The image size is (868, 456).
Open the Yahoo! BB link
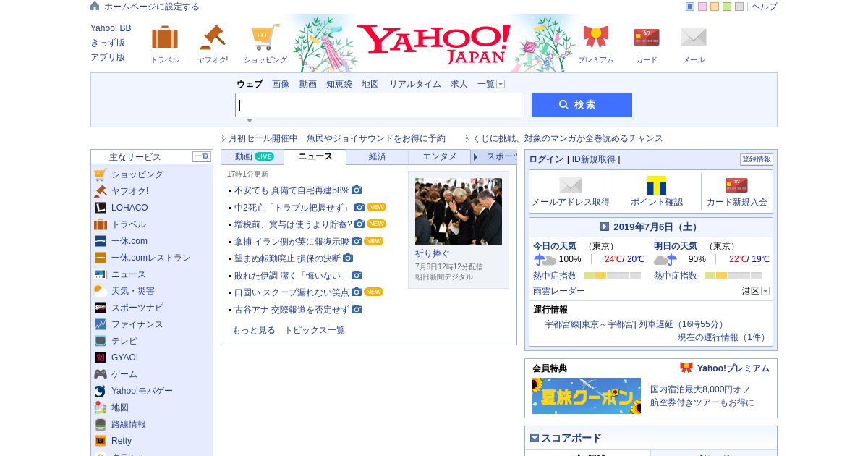pos(111,28)
